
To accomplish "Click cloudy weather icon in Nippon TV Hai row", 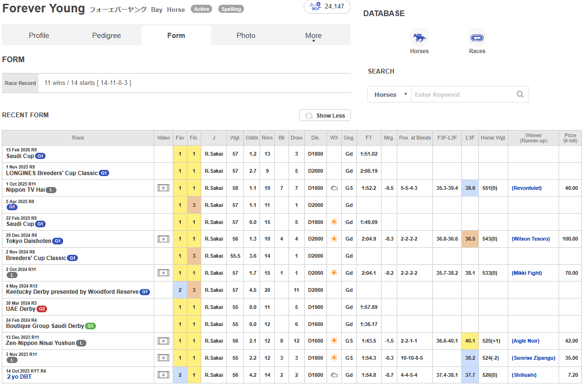I will 334,188.
